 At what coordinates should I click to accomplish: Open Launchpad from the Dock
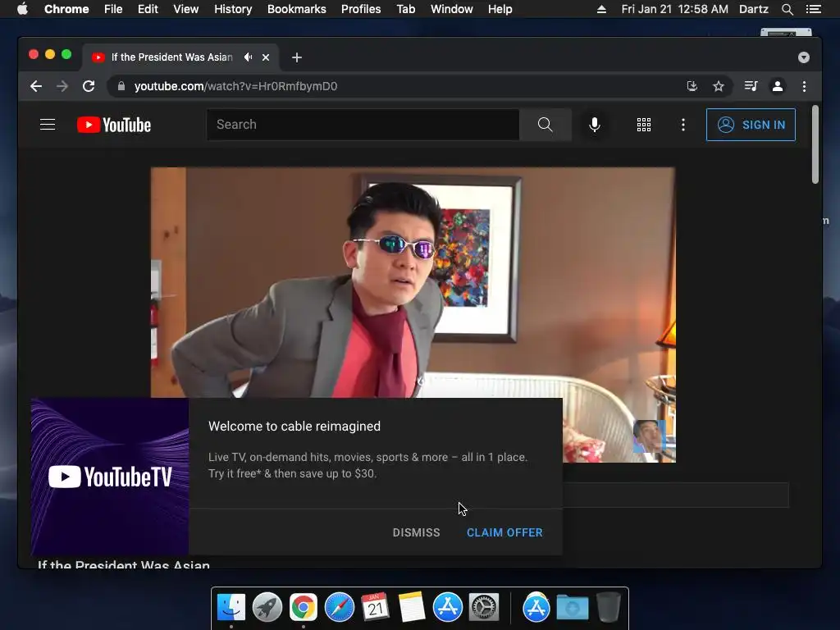pyautogui.click(x=267, y=608)
